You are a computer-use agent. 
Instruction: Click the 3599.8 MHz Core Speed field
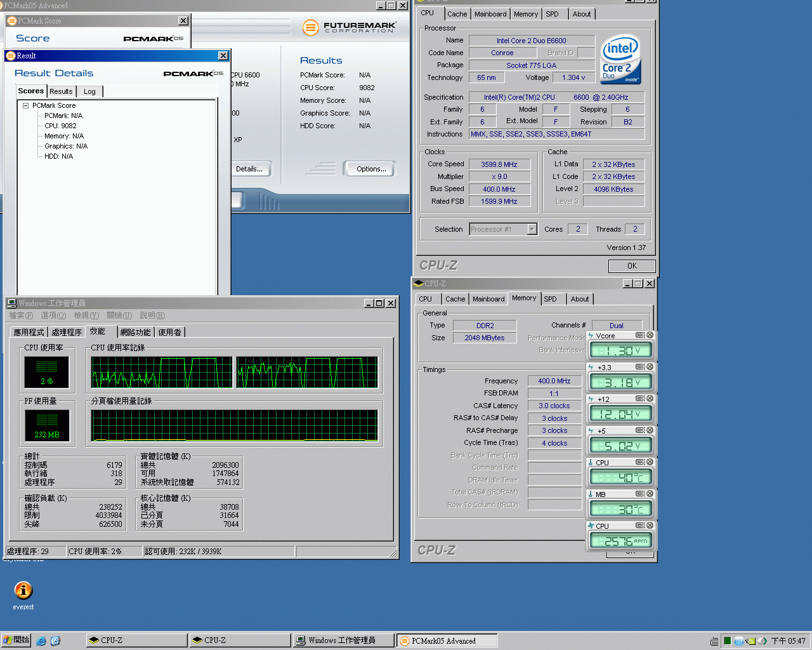(499, 164)
